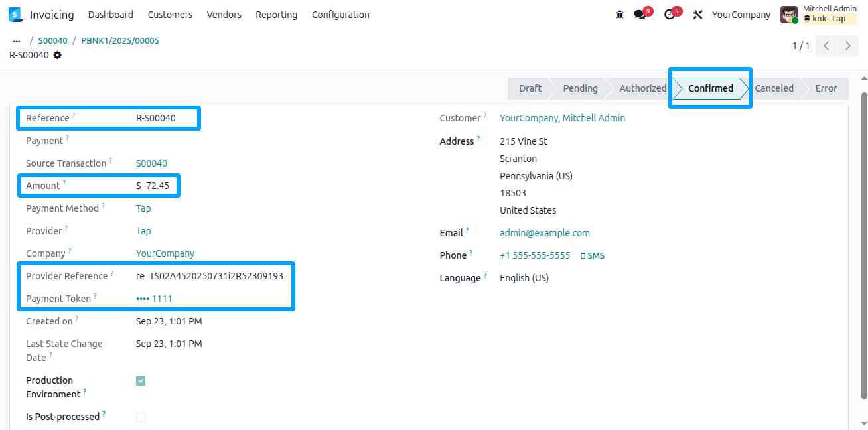Open the activities clock icon

tap(669, 14)
